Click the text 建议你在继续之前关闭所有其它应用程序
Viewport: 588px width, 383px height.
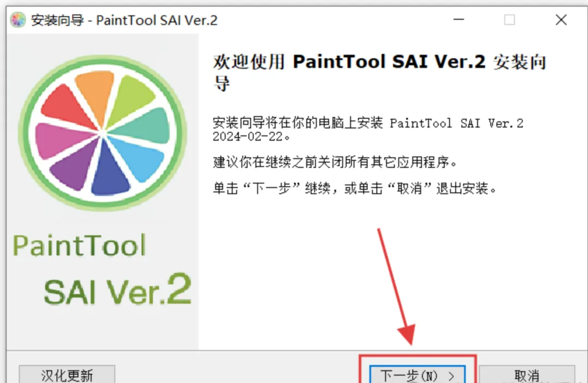coord(335,162)
